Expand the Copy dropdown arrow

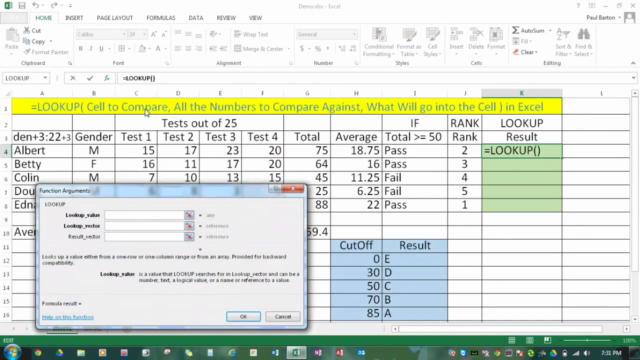(x=51, y=42)
